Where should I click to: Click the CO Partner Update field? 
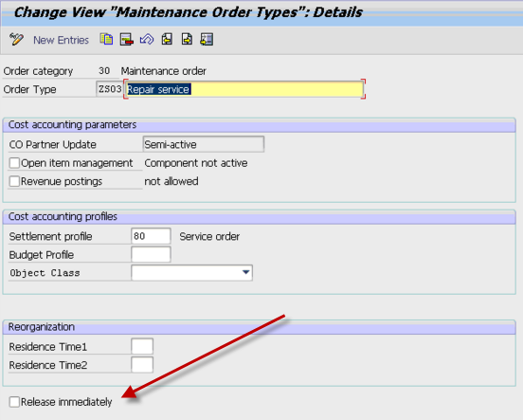(204, 144)
